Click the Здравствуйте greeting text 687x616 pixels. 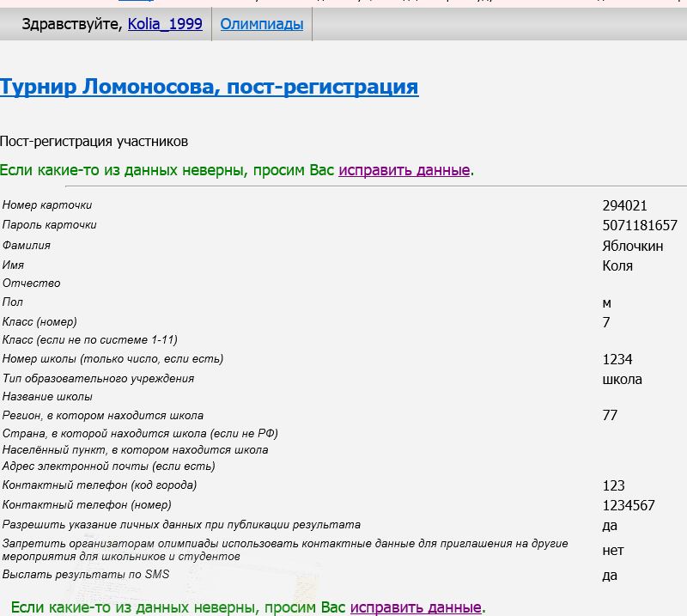[72, 24]
